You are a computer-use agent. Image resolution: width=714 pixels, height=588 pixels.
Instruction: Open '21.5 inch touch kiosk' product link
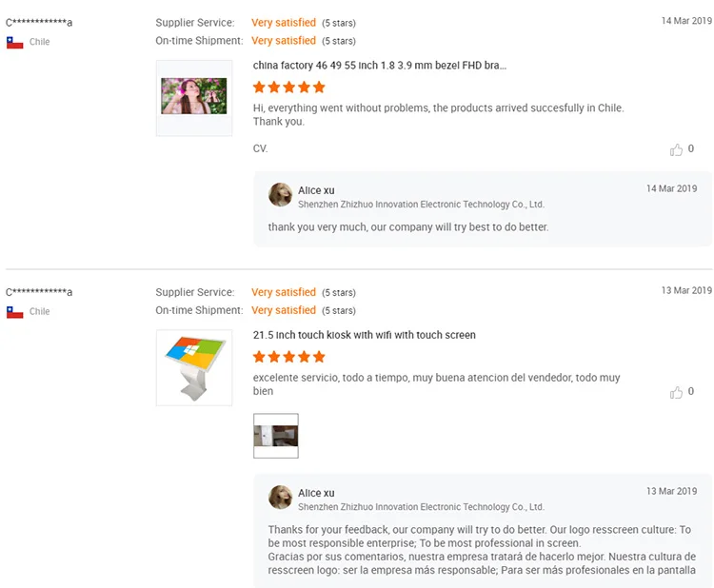365,335
